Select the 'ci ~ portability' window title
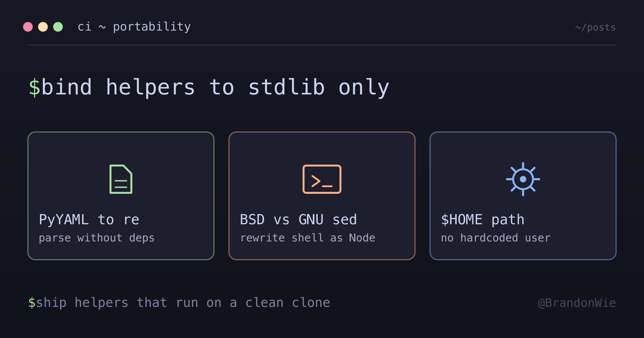This screenshot has height=338, width=644. 134,27
